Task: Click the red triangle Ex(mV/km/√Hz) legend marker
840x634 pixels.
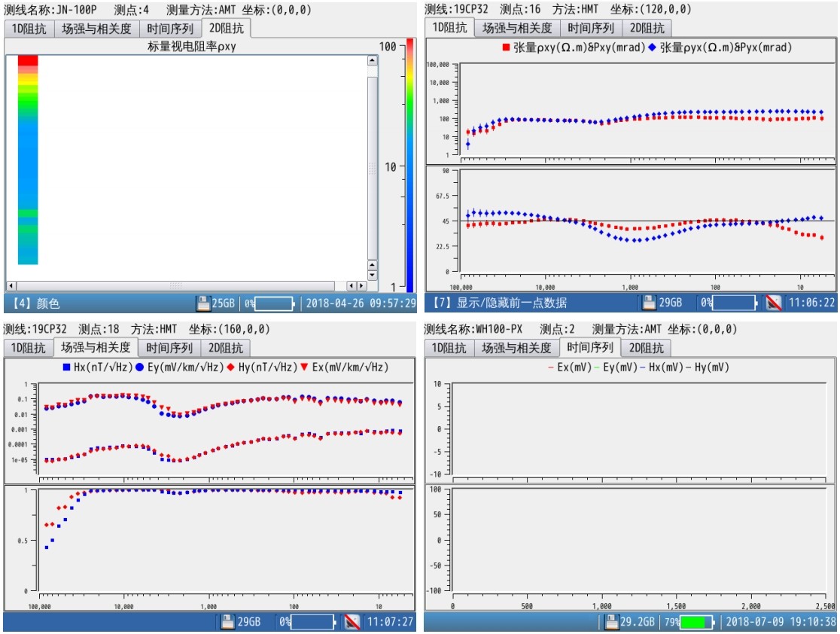Action: [x=304, y=367]
